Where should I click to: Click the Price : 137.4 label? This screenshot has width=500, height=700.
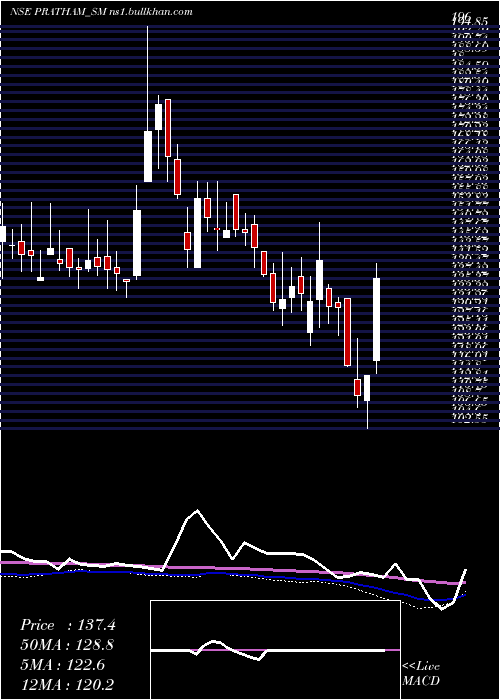pos(68,625)
